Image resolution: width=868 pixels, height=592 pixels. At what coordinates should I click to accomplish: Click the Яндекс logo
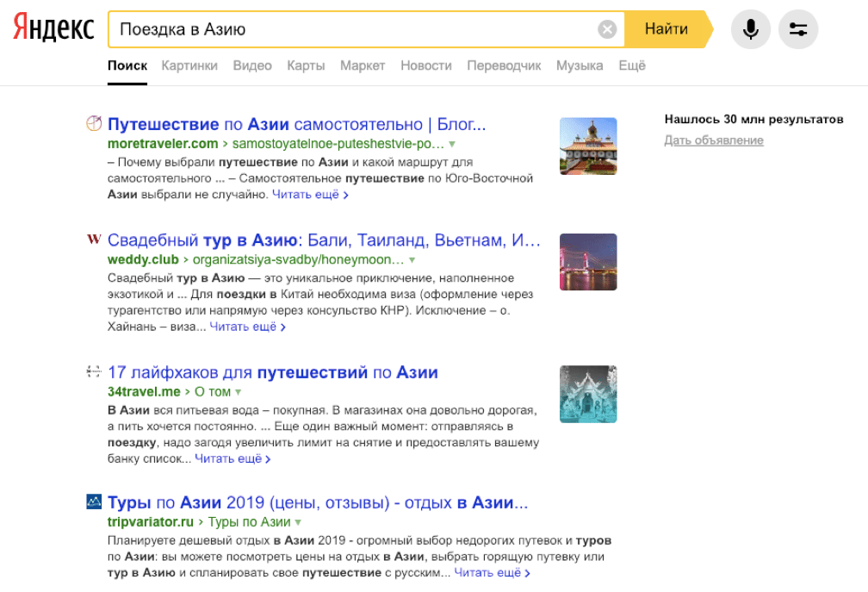click(x=52, y=27)
